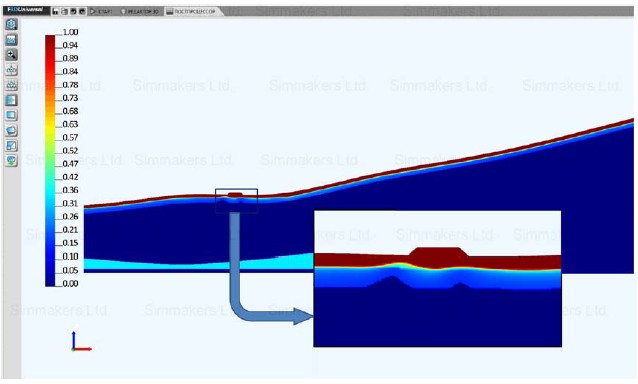The width and height of the screenshot is (638, 384).
Task: Select the 3D cube view icon in sidebar
Action: click(11, 24)
